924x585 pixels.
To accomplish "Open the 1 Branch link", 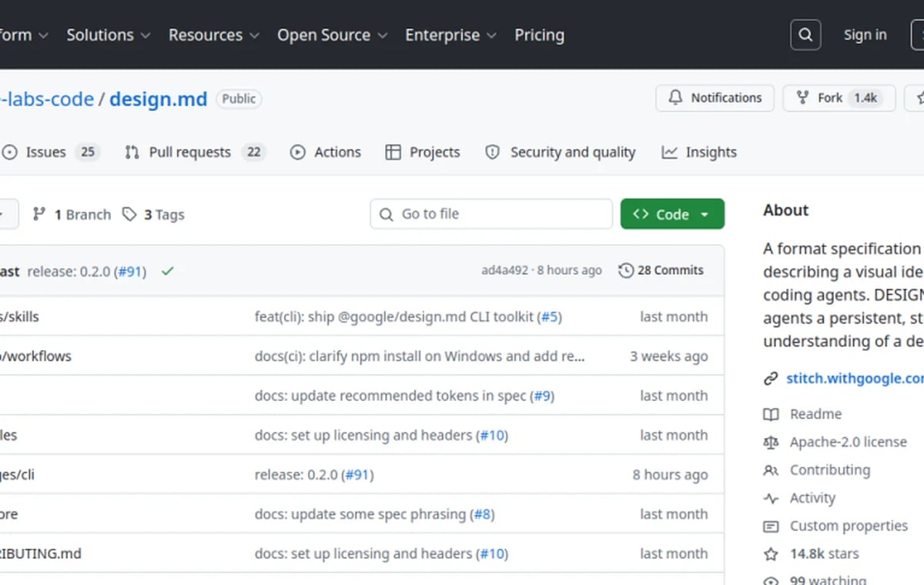I will click(72, 214).
